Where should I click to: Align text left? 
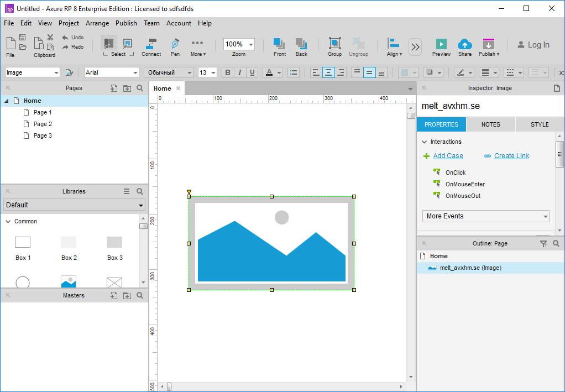click(x=316, y=72)
